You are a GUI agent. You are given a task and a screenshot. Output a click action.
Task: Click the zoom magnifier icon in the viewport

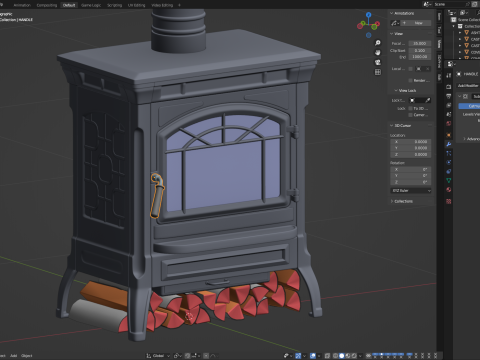coord(378,43)
